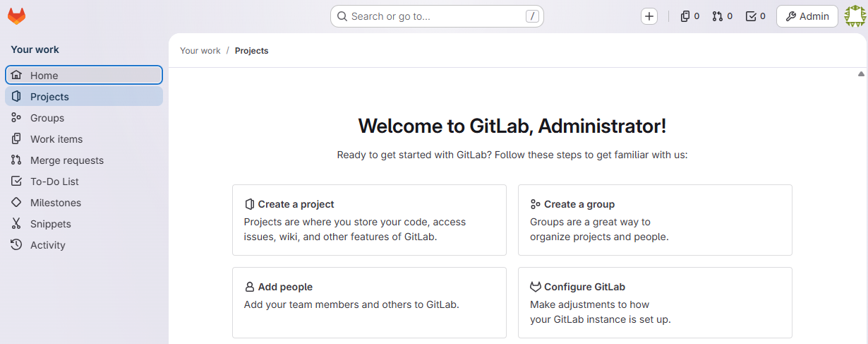Click the Activity history icon
The image size is (868, 344).
point(16,245)
